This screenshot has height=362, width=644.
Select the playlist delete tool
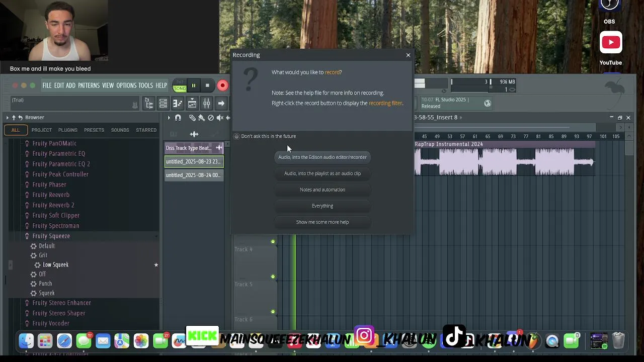point(211,118)
